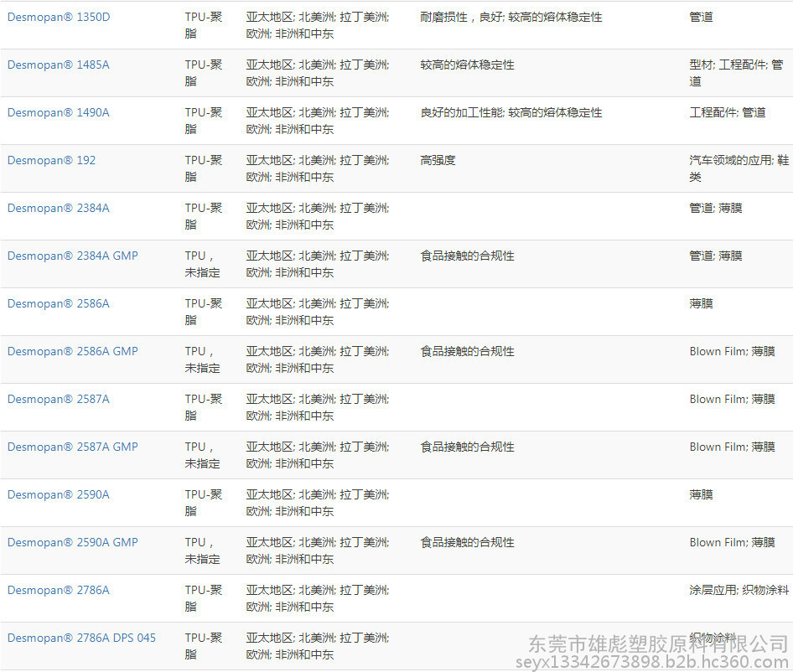Viewport: 793px width, 672px height.
Task: Open the Desmopan® 1490A product link
Action: (59, 113)
